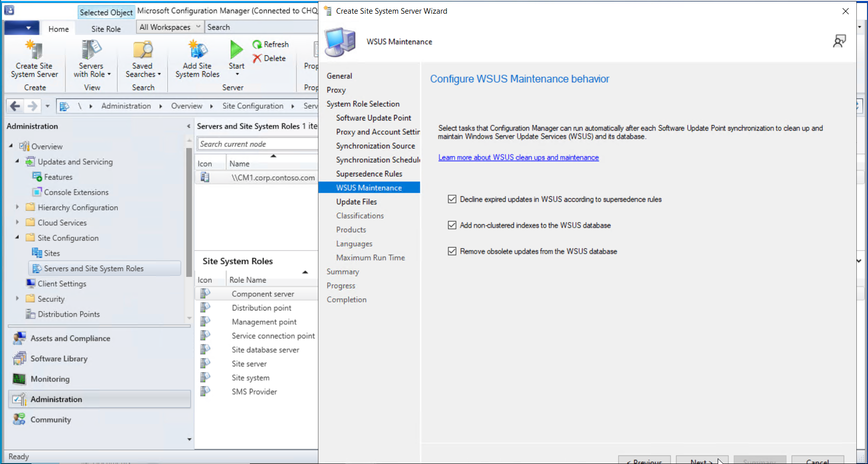Click the Administration breadcrumb segment
This screenshot has width=868, height=464.
pyautogui.click(x=126, y=106)
